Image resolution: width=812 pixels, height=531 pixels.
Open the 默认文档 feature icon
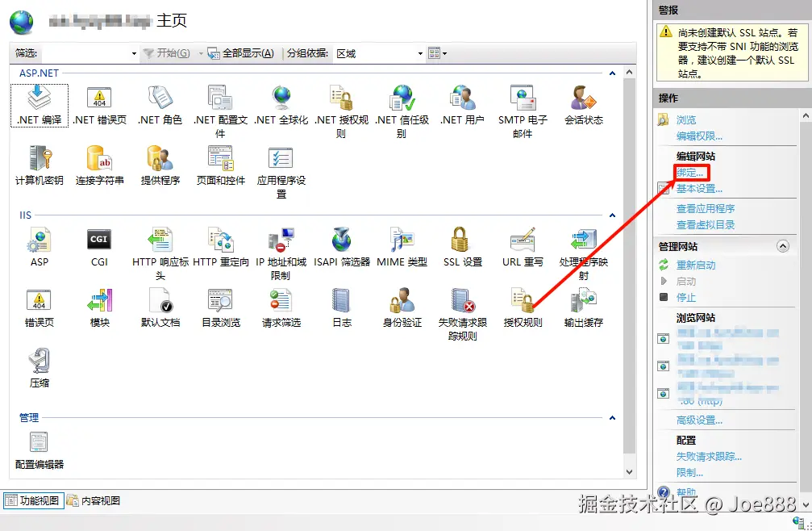click(x=160, y=300)
